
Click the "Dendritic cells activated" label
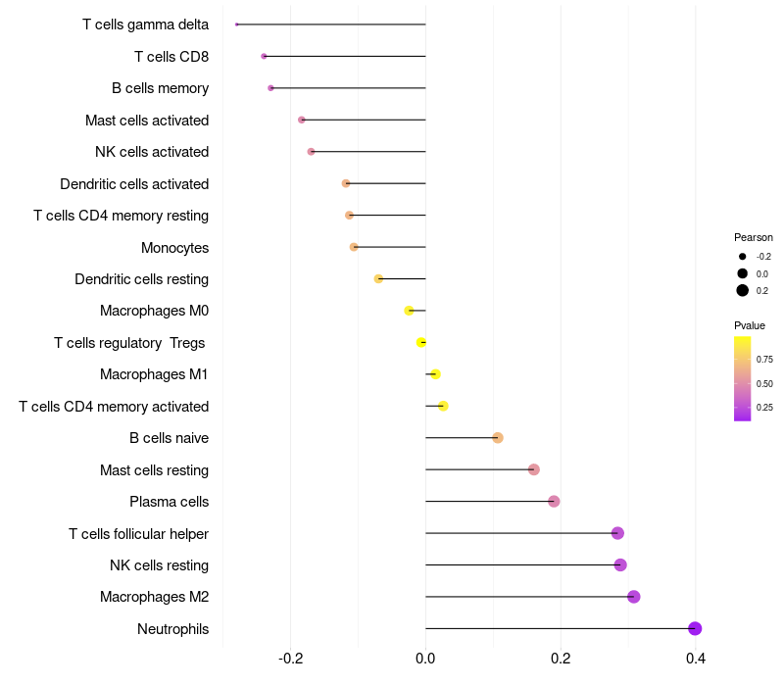tap(134, 183)
